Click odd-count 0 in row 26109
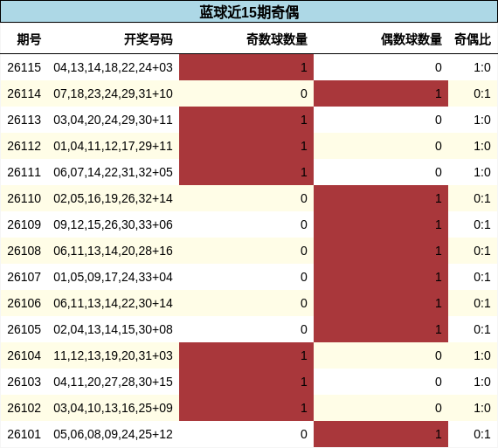Viewport: 498px width, 448px height. pyautogui.click(x=304, y=224)
